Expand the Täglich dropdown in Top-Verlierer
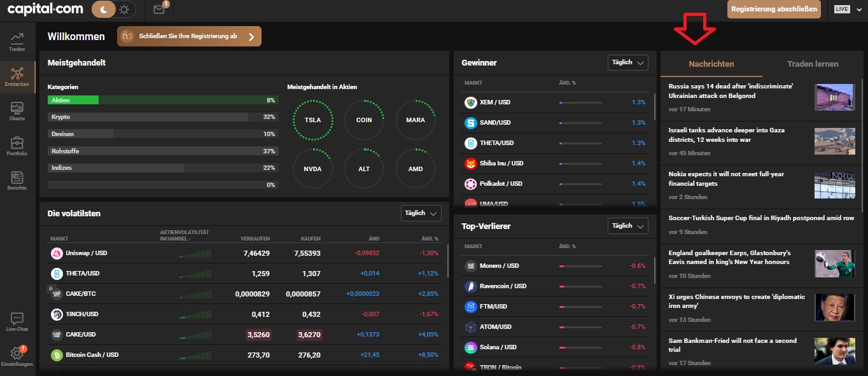This screenshot has width=868, height=376. pos(628,226)
